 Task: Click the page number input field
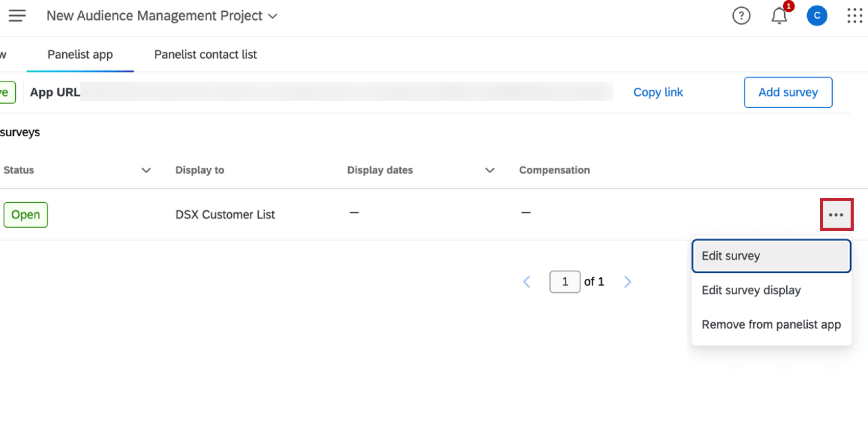(x=565, y=282)
